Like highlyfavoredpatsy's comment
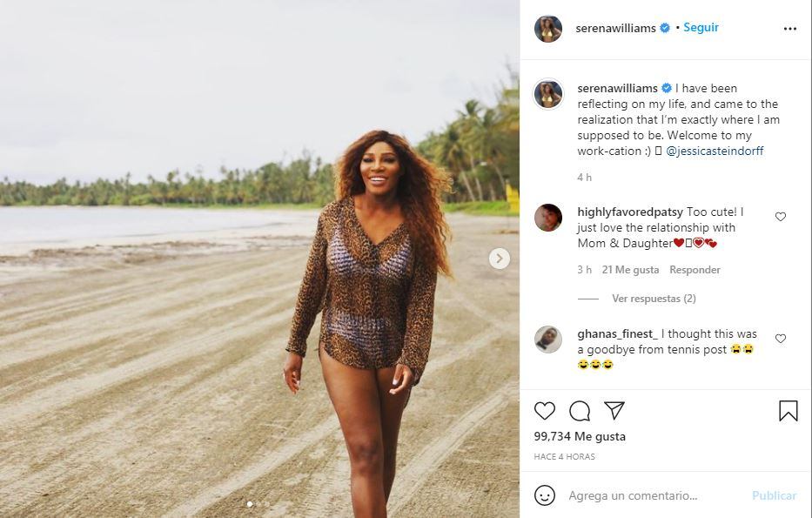Screen dimensions: 812x518 tap(781, 217)
